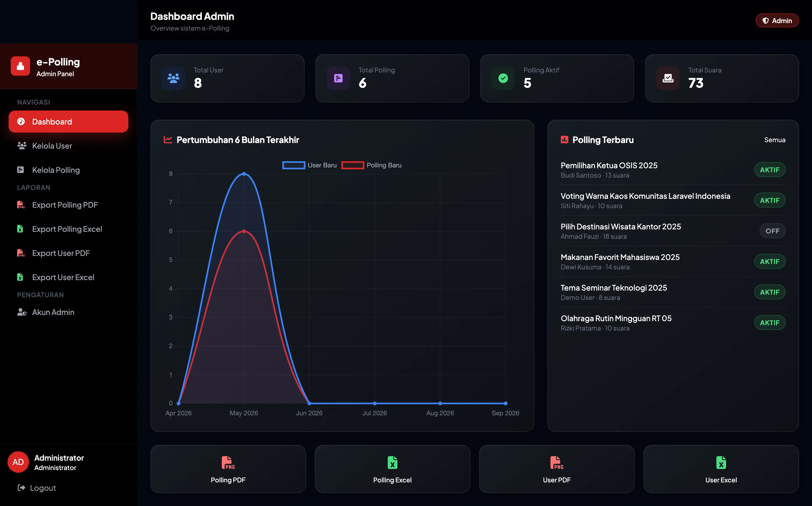
Task: Click the e-Polling logo icon
Action: [x=20, y=66]
